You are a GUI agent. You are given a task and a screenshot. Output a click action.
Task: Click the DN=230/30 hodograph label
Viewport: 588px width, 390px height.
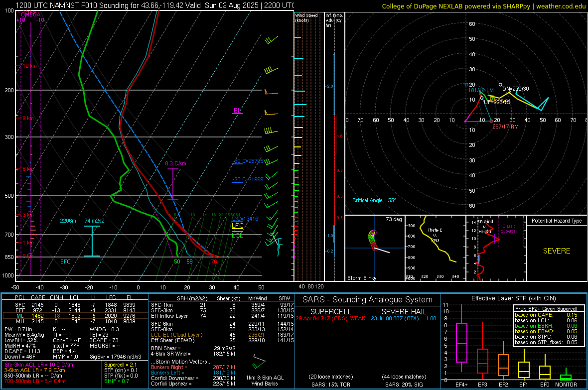(x=516, y=89)
